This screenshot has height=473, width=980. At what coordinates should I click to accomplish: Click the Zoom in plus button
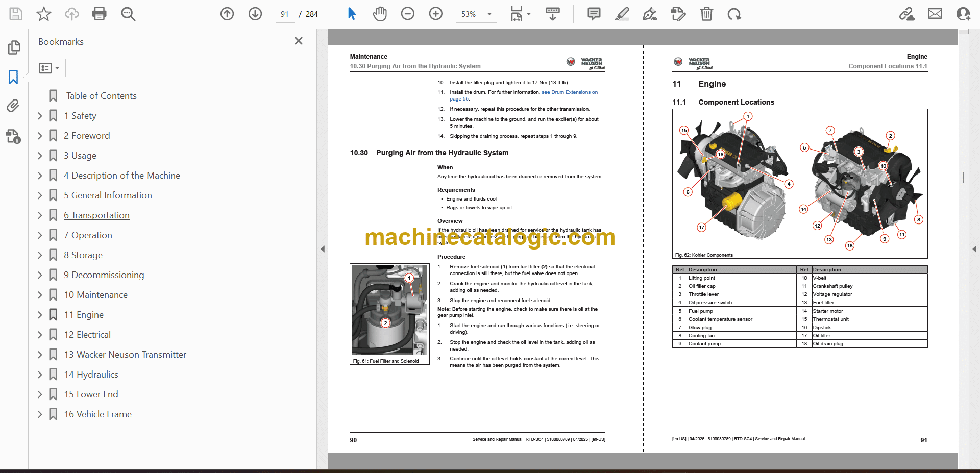tap(435, 14)
